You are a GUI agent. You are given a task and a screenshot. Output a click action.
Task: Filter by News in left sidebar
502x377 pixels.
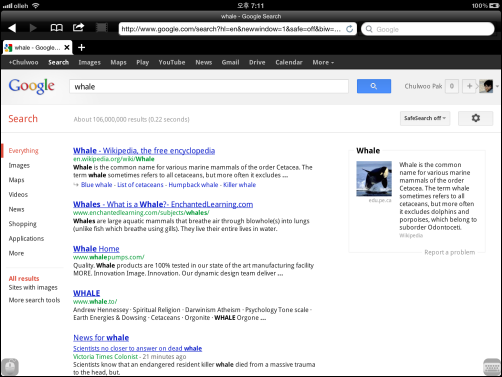pos(16,209)
